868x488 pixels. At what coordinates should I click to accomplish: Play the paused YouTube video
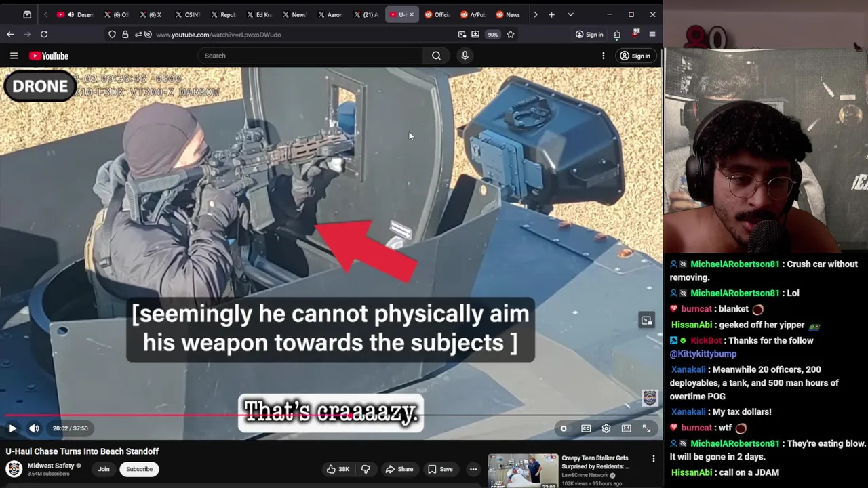[x=12, y=428]
